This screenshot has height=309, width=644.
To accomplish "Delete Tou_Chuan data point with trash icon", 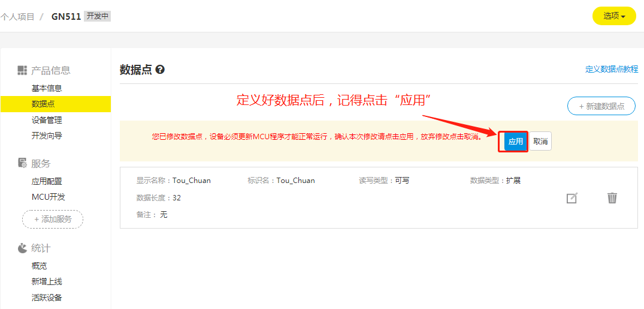I will click(x=612, y=197).
